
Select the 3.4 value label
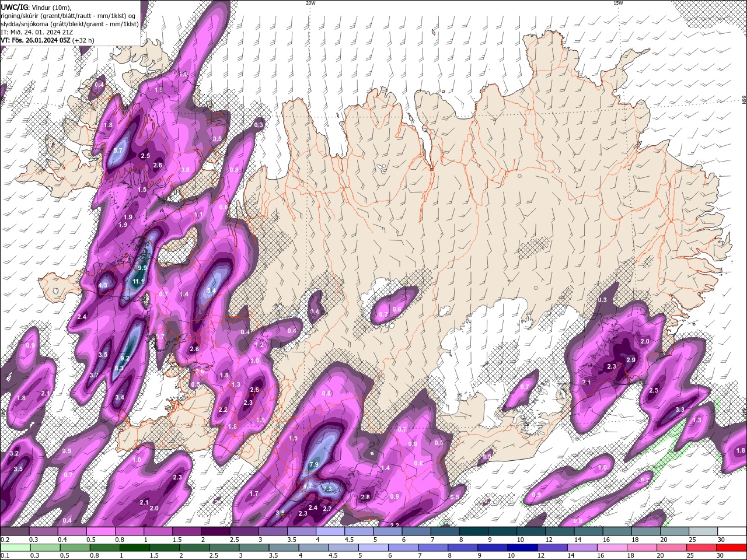pos(119,397)
